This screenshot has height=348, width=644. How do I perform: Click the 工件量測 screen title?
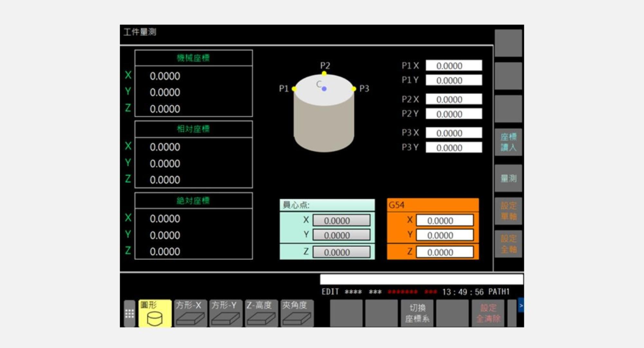(x=140, y=32)
